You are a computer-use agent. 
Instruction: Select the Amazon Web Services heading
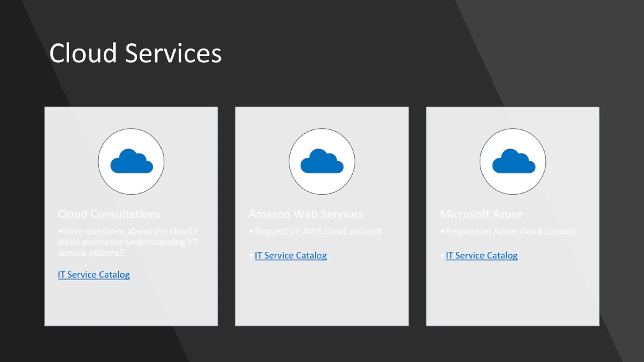(305, 214)
